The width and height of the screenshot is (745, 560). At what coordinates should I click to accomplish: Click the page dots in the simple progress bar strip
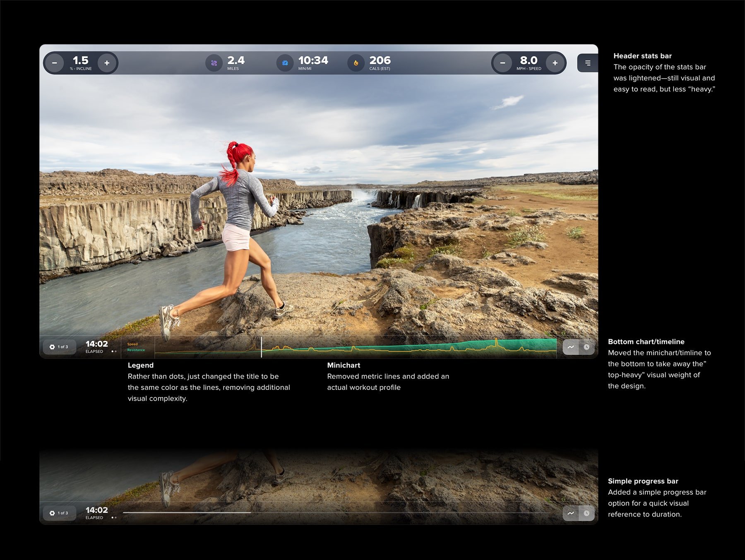114,517
